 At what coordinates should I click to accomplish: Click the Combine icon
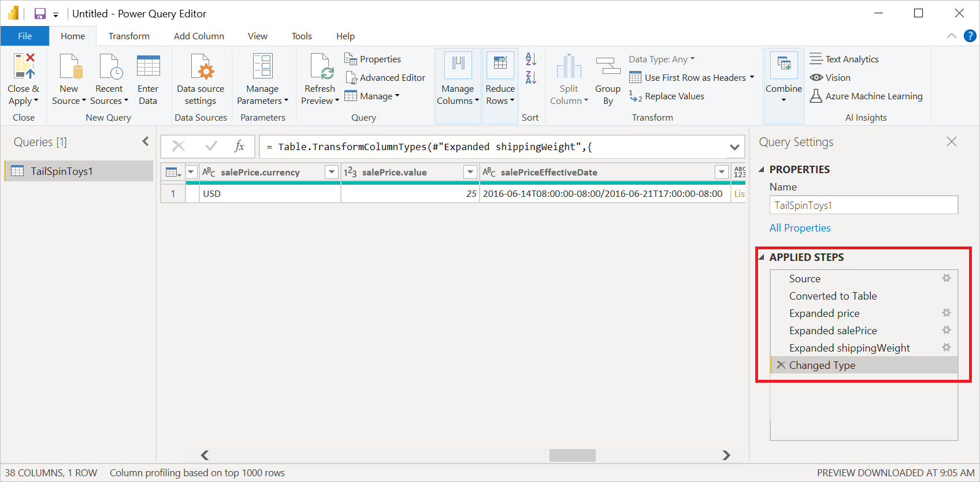[x=784, y=65]
